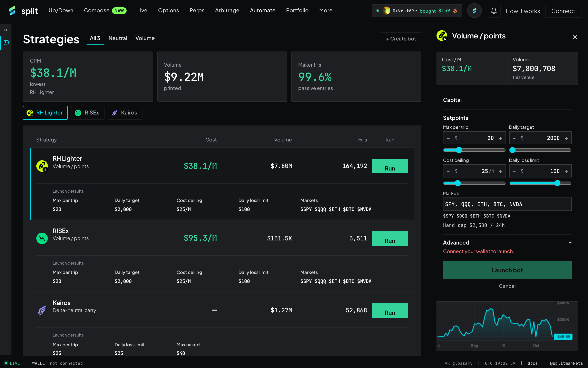Click the Markets input field
Screen dimensions: 588x368
507,204
